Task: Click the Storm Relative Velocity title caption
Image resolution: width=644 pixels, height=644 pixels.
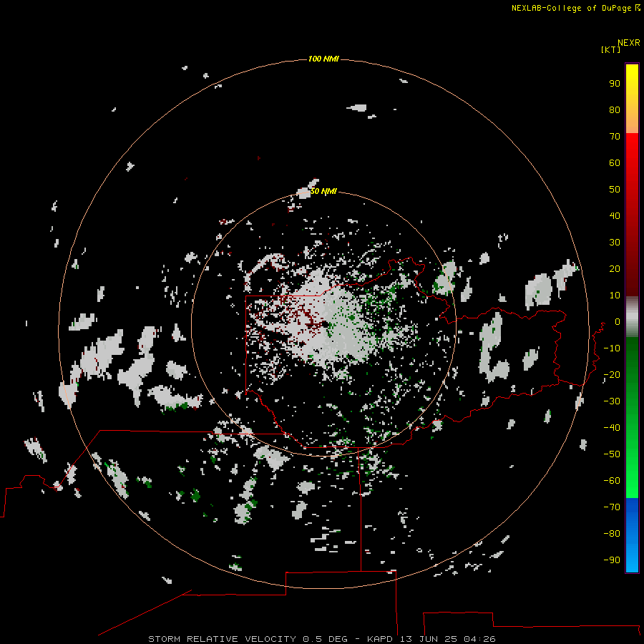Action: tap(321, 639)
